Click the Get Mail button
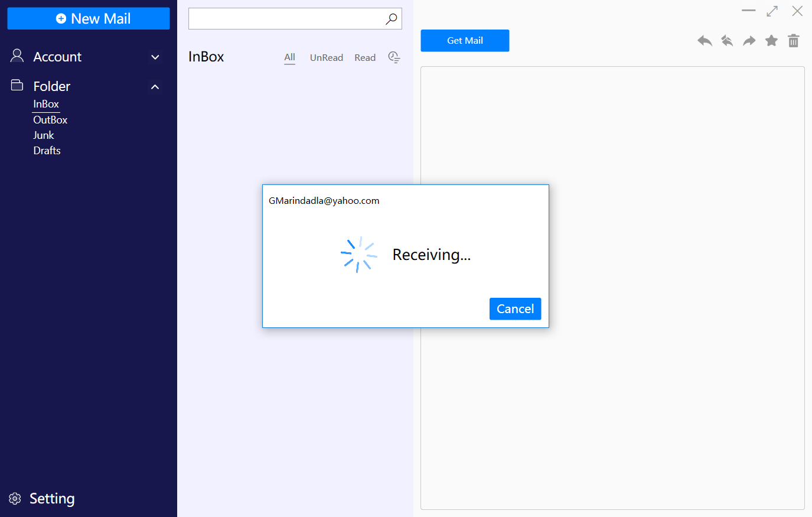The width and height of the screenshot is (812, 517). [x=465, y=41]
